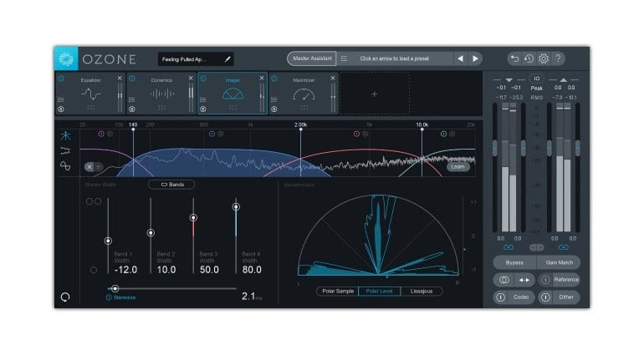Select the Maximizer module gauge icon
Image resolution: width=644 pixels, height=355 pixels.
pyautogui.click(x=304, y=94)
